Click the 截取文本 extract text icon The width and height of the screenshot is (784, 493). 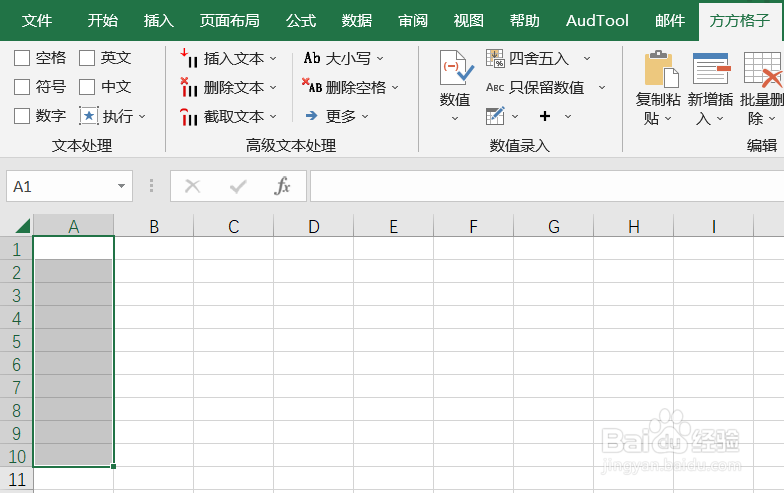[189, 116]
